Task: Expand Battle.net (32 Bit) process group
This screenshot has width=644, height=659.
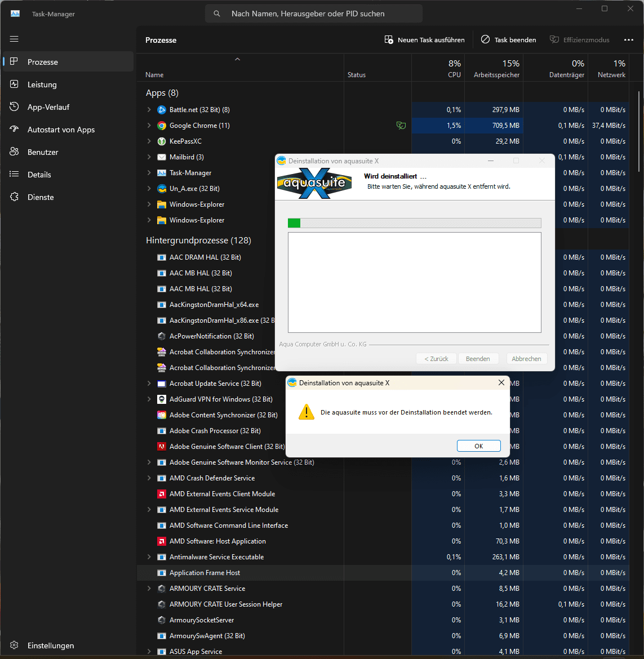Action: (149, 110)
